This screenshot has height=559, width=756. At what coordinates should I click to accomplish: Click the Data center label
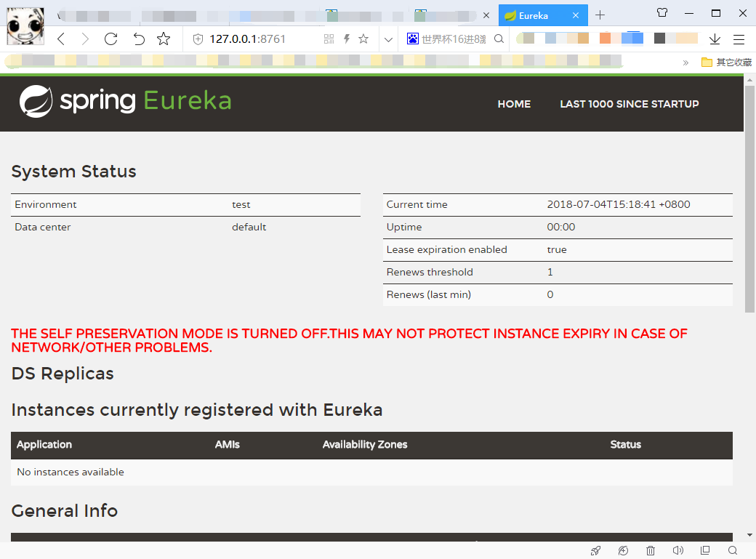point(42,228)
